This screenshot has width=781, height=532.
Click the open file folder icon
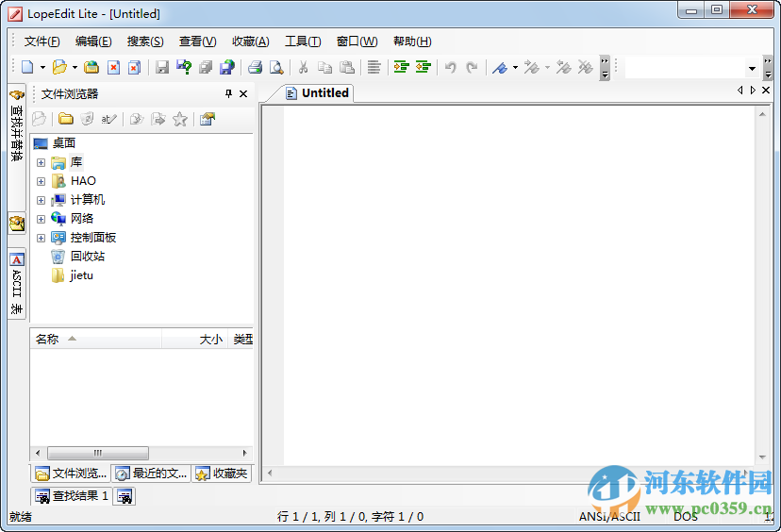(x=59, y=67)
